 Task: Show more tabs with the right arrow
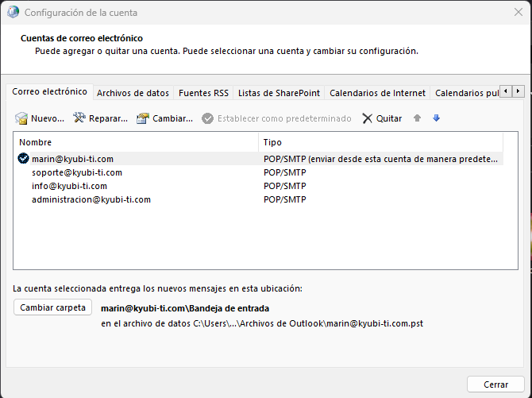[518, 91]
